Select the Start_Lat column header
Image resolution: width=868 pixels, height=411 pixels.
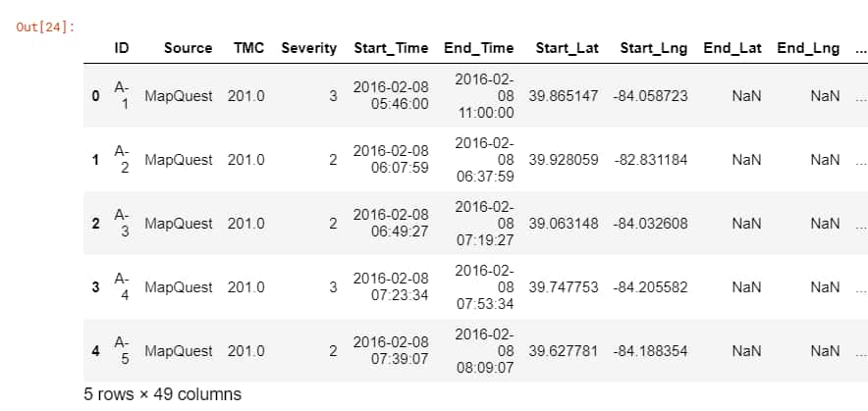click(567, 48)
